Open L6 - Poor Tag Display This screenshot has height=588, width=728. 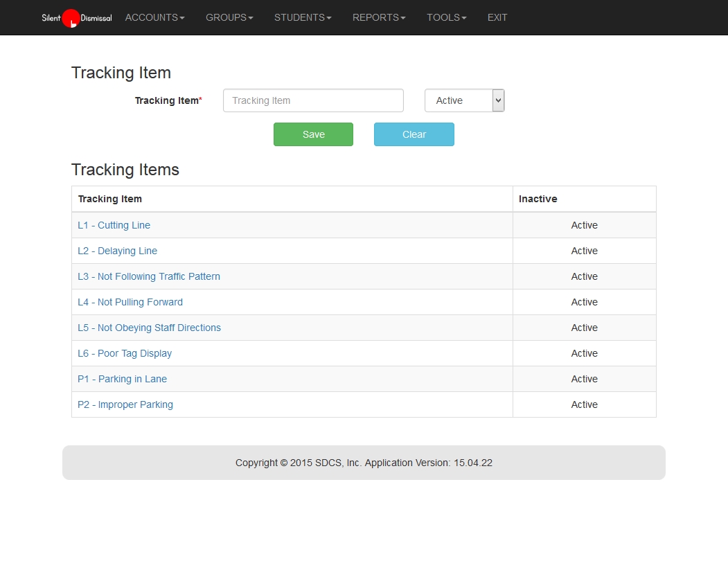point(125,353)
